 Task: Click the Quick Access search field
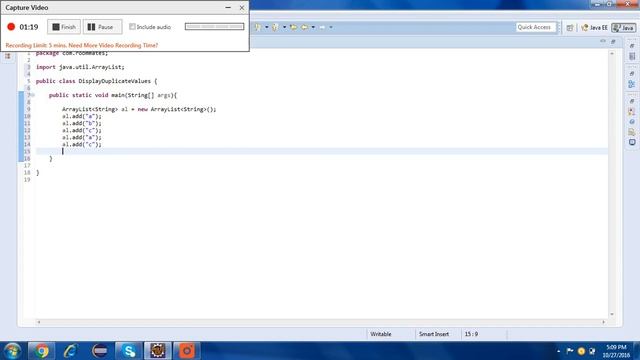(535, 27)
